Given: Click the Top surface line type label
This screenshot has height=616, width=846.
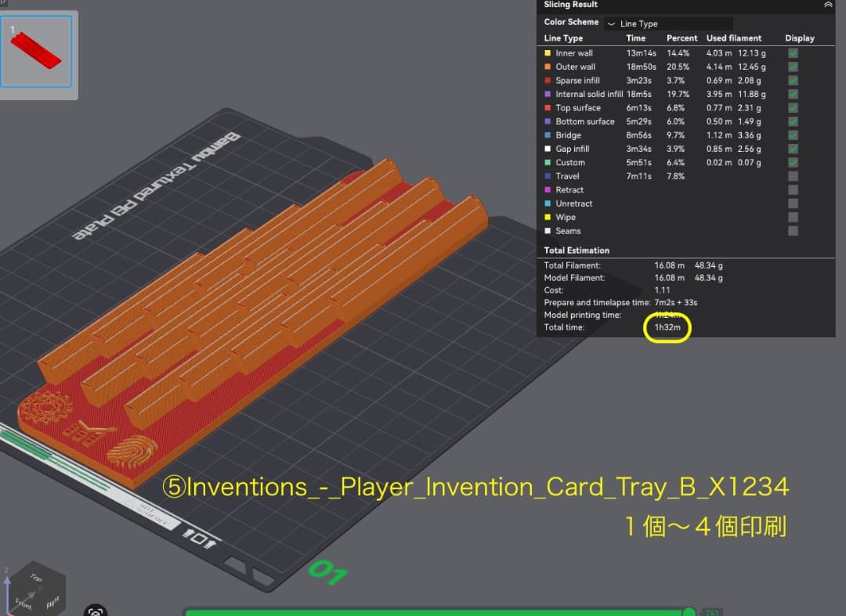Looking at the screenshot, I should (x=578, y=108).
